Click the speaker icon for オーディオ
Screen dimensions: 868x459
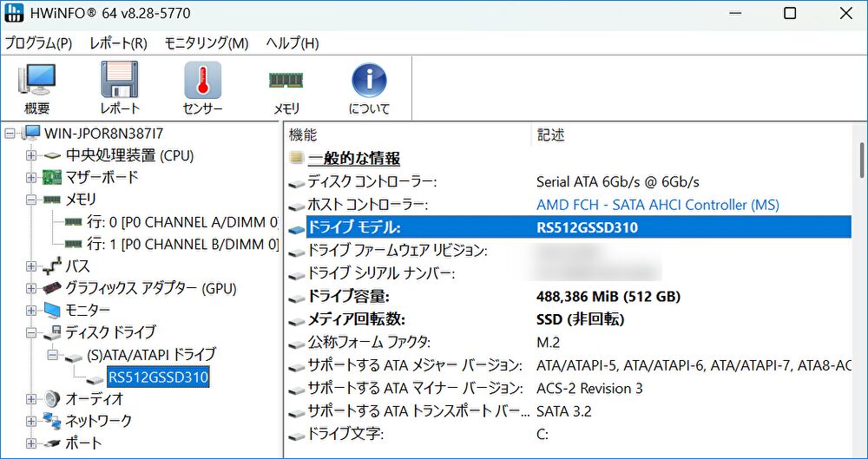pyautogui.click(x=52, y=398)
